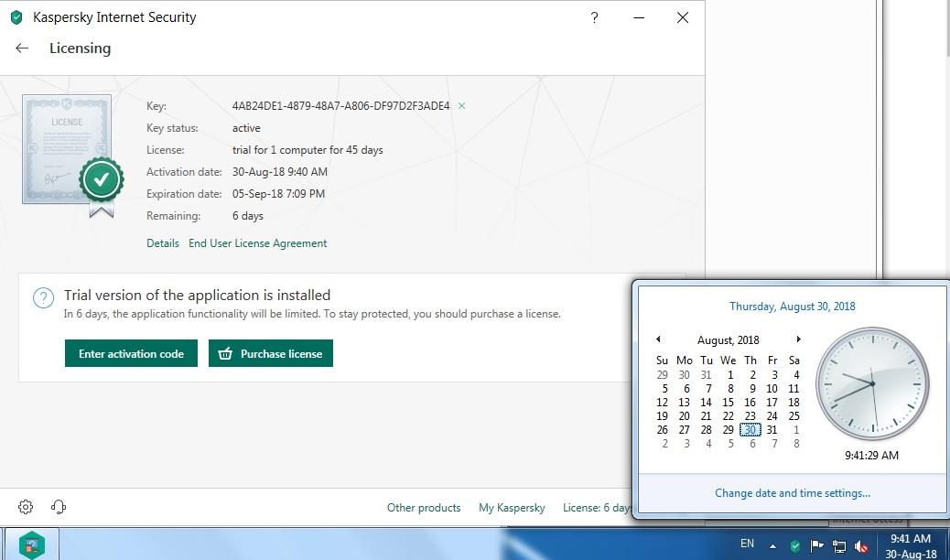Open End User License Agreement link
The image size is (950, 560).
[257, 243]
